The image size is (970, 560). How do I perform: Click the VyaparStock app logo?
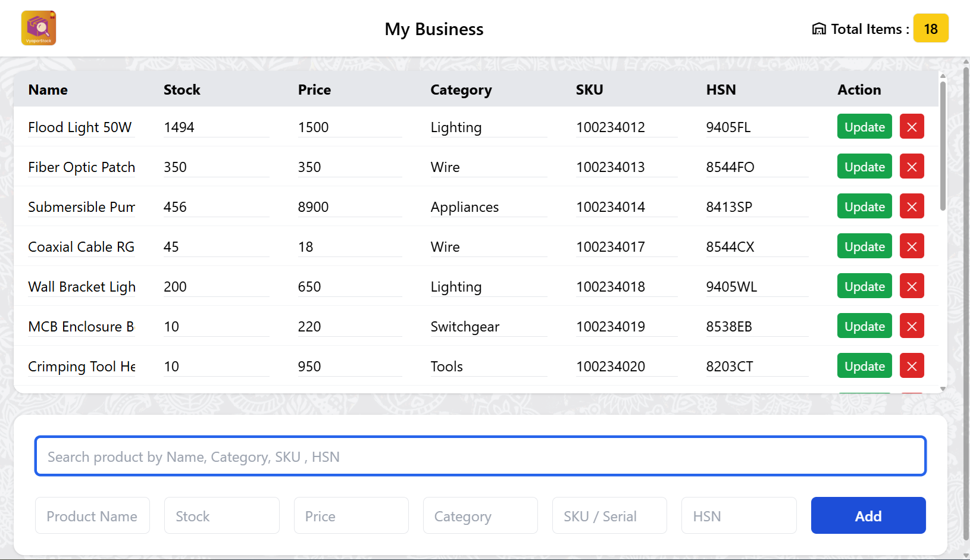[39, 28]
